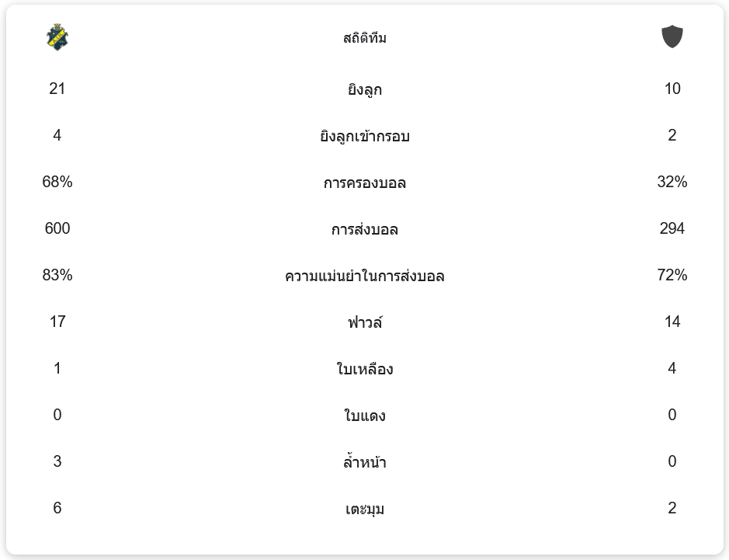Select the ยิงลูก stat label
729x560 pixels.
(x=365, y=89)
